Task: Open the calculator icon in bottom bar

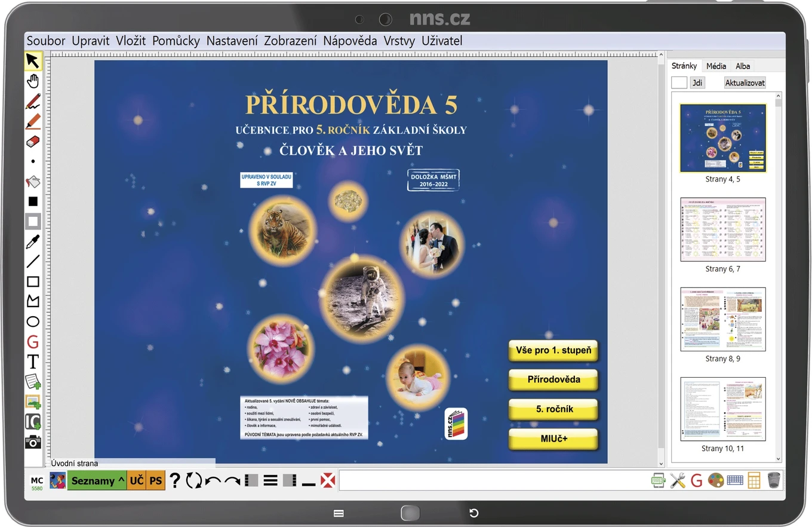Action: 754,480
